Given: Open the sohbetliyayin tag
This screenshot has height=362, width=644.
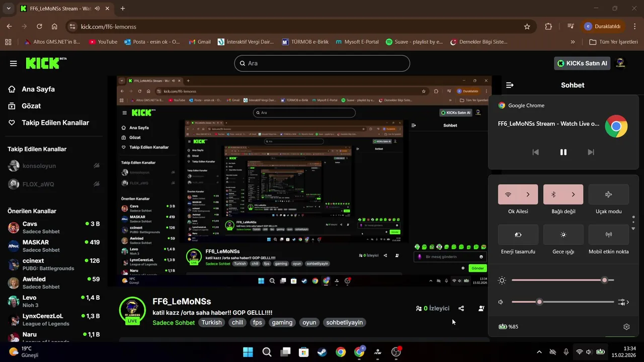Looking at the screenshot, I should click(345, 322).
